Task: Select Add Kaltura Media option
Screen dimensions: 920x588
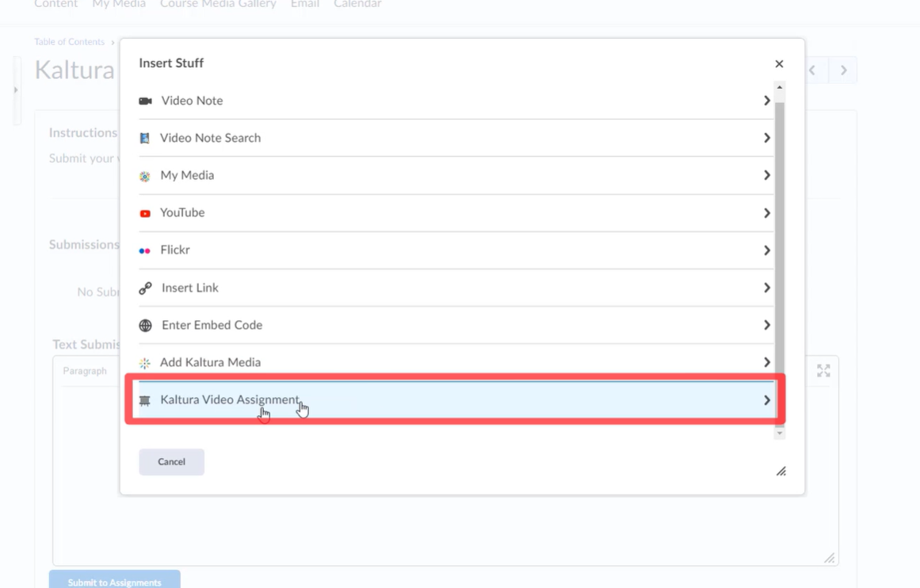Action: [x=456, y=363]
